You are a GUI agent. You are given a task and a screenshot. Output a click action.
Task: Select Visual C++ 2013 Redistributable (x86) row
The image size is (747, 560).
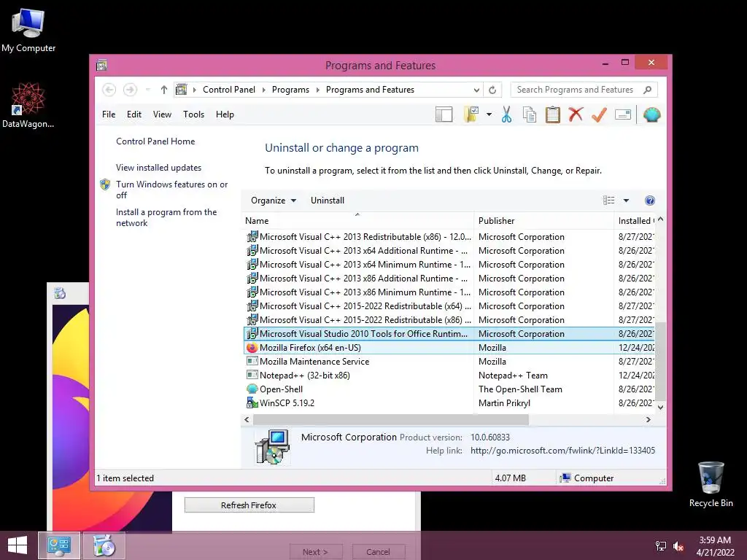click(x=449, y=237)
